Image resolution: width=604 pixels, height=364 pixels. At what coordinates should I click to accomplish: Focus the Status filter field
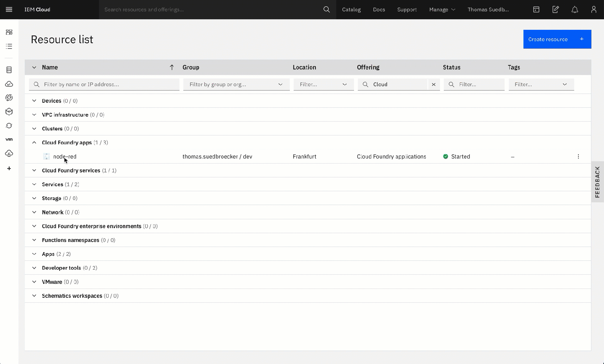[474, 84]
